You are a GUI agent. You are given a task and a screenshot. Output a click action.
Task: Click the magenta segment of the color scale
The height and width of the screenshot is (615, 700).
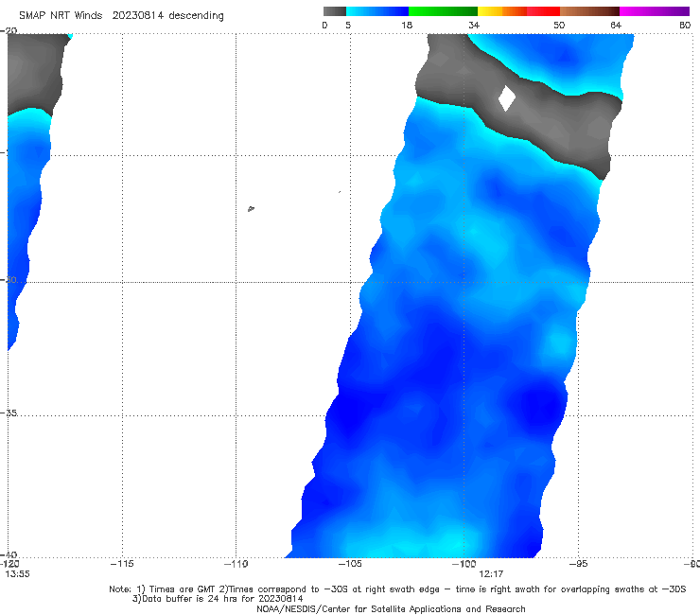pyautogui.click(x=655, y=11)
